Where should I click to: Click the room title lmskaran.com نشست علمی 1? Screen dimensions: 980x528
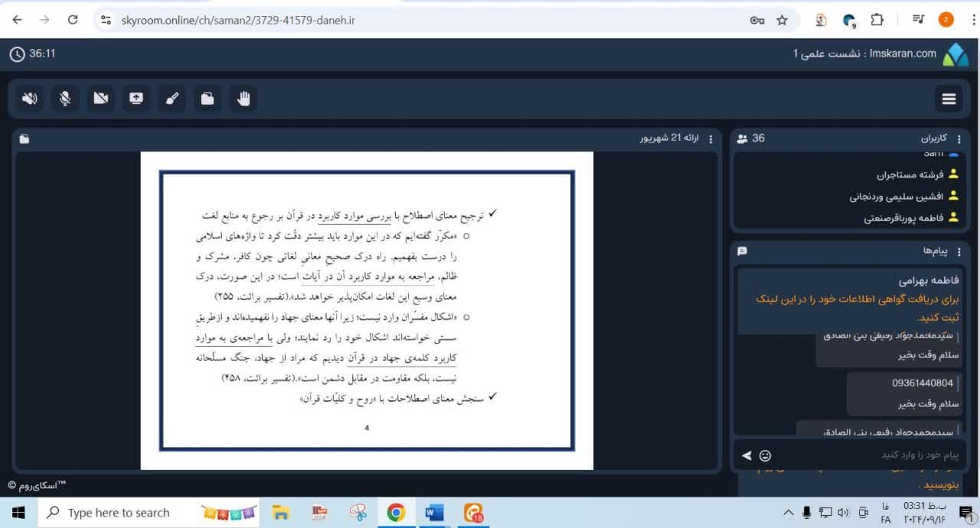[864, 54]
